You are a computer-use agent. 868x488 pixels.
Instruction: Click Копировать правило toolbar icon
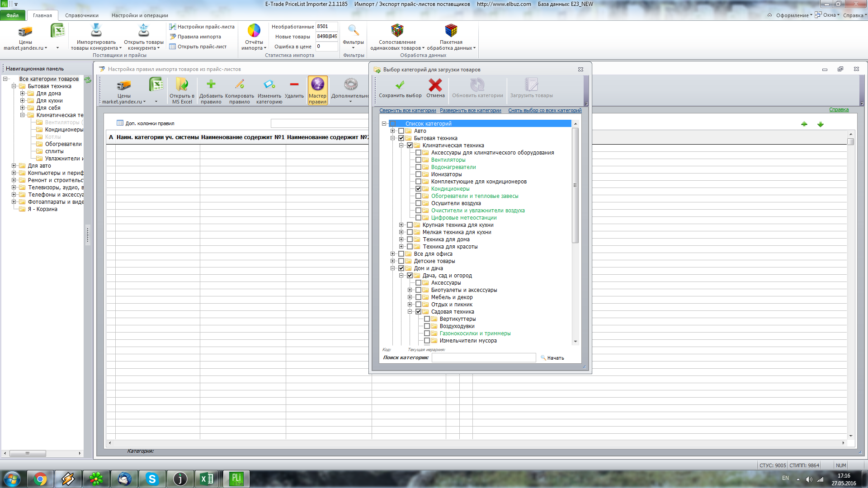[240, 84]
